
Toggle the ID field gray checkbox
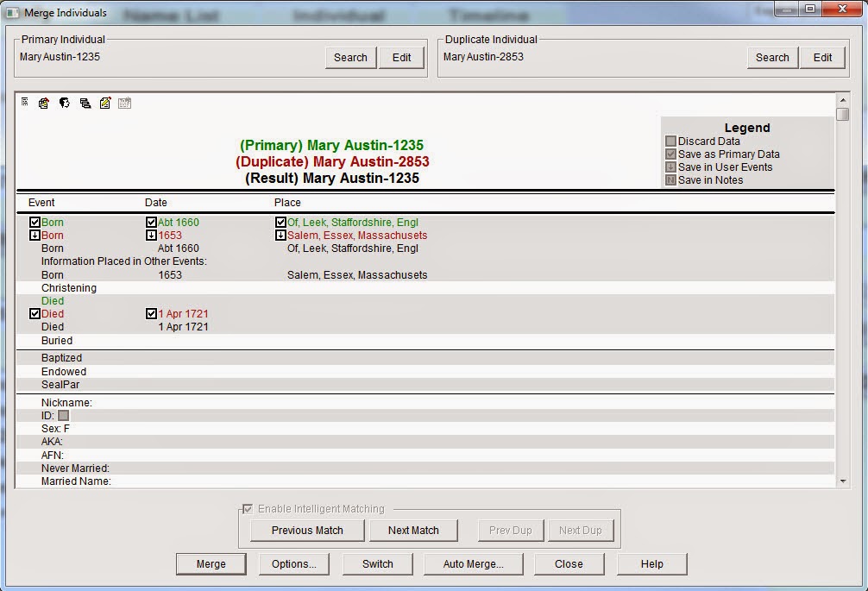[64, 416]
